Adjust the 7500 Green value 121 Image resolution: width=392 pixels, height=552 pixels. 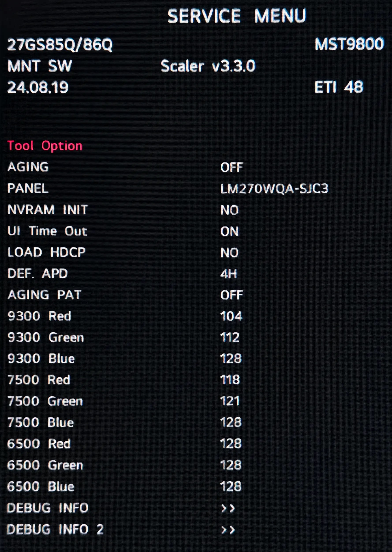(230, 401)
